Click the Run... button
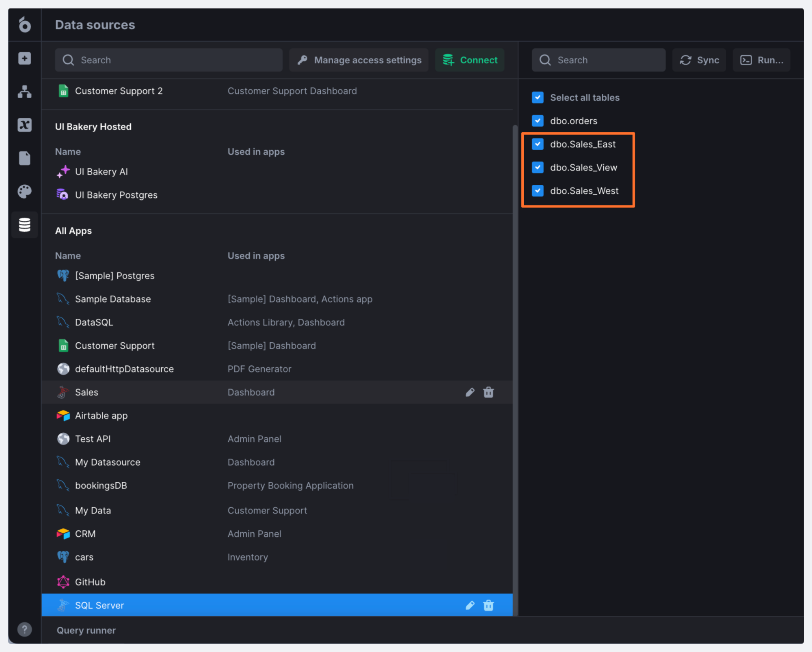The image size is (812, 652). (761, 60)
